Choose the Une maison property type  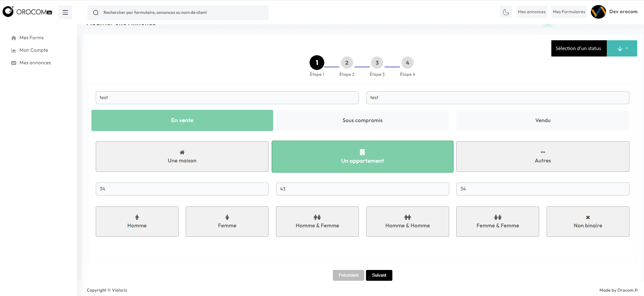182,157
